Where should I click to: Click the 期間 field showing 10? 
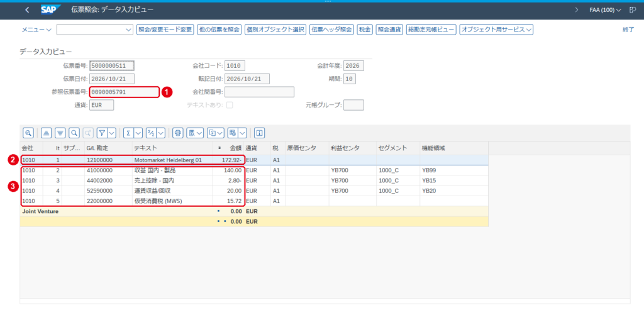pos(350,79)
